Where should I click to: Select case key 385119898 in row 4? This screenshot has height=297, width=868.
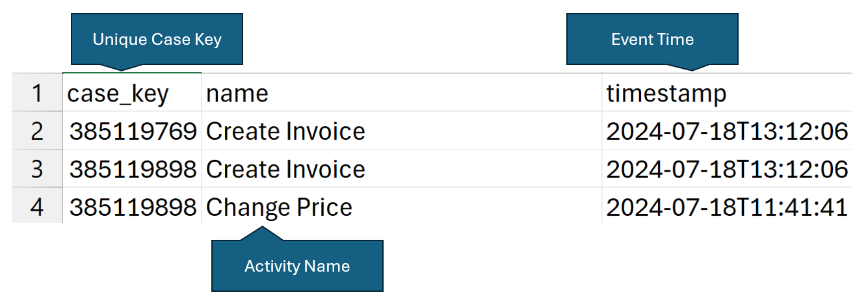tap(133, 207)
